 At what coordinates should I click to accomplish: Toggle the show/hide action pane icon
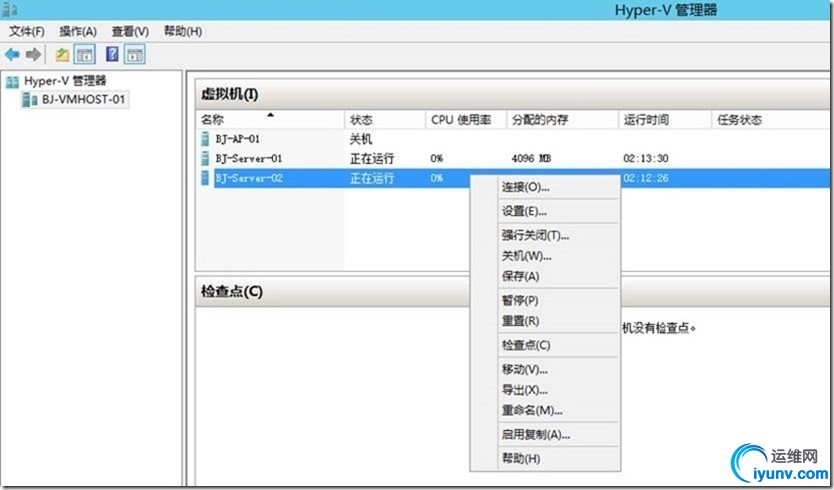[x=135, y=54]
